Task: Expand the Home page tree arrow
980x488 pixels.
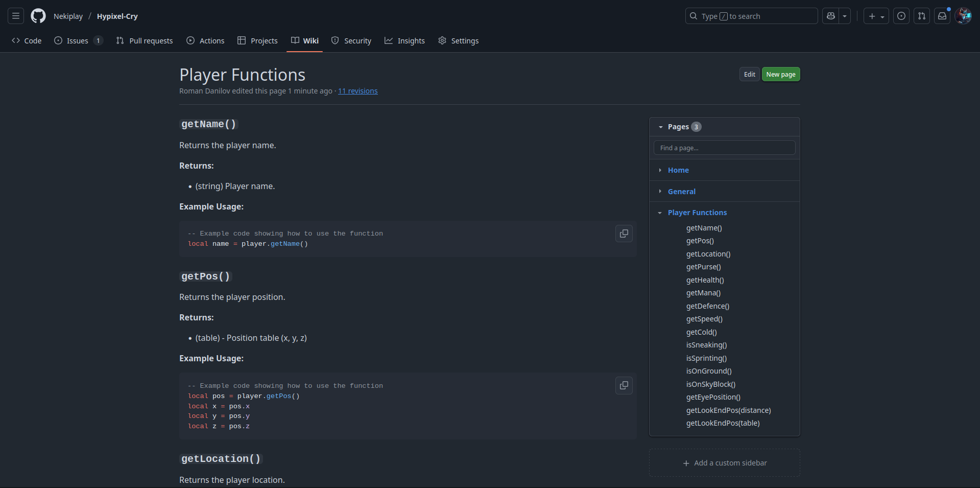Action: pos(660,170)
